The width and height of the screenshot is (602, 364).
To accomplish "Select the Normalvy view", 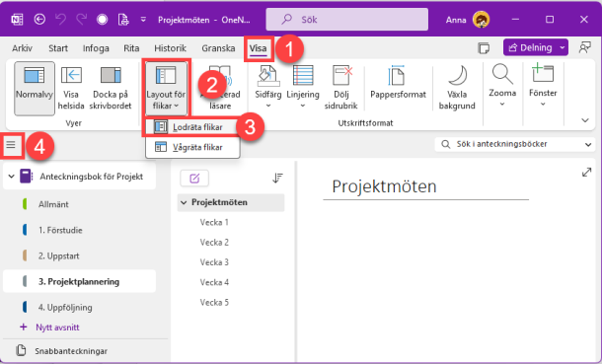I will coord(35,89).
